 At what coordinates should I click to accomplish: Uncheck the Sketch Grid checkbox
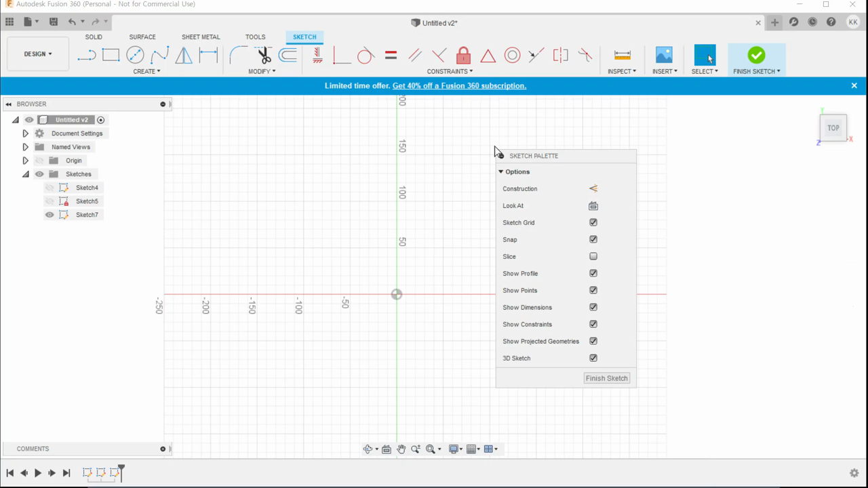tap(593, 222)
